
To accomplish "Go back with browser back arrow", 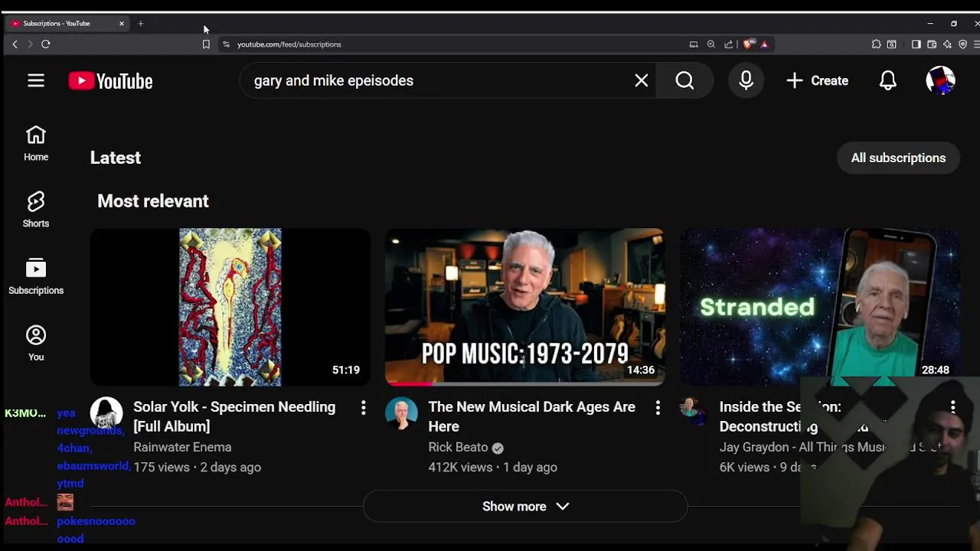I will point(15,44).
